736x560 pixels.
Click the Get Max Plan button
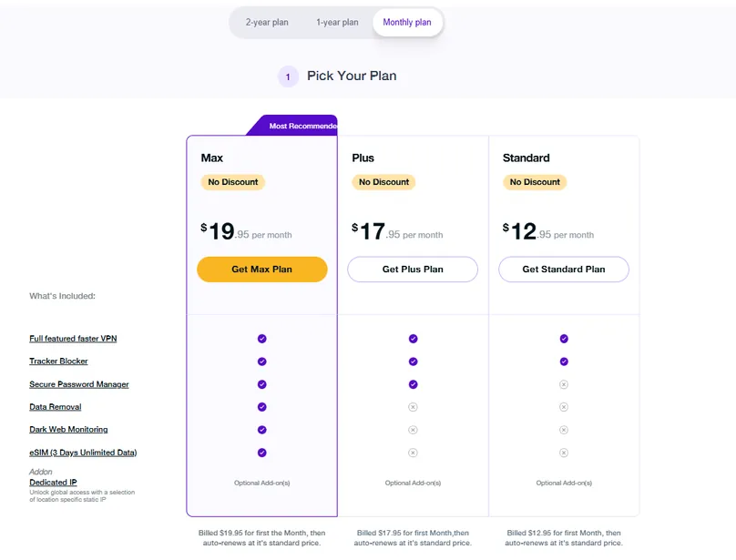pyautogui.click(x=262, y=269)
